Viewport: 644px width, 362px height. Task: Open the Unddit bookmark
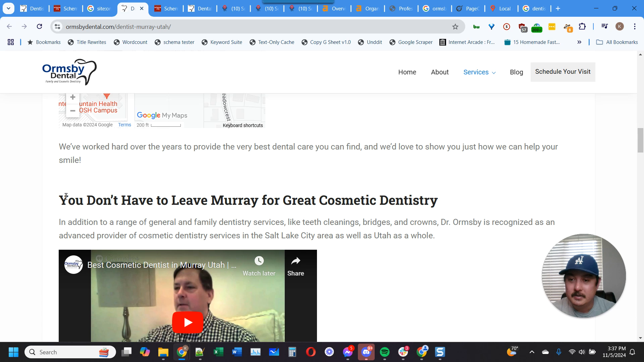tap(370, 42)
